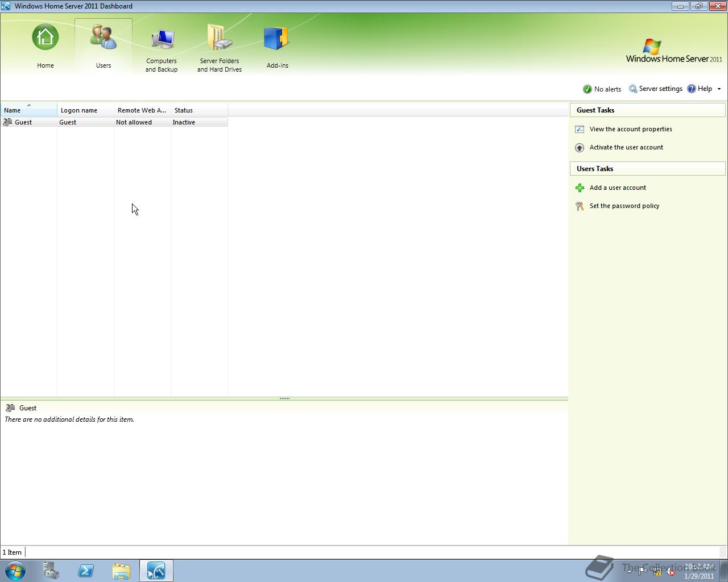Open Windows Explorer from the taskbar
This screenshot has width=728, height=582.
[x=121, y=571]
